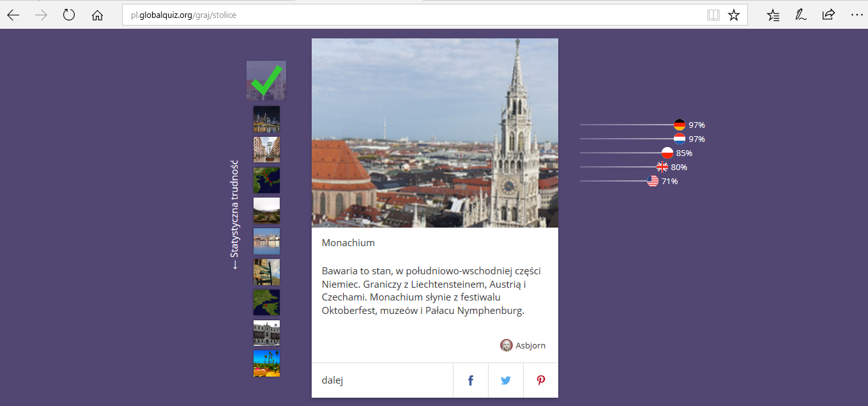Select the grey palace building thumbnail
Screen dimensions: 868x406
[266, 333]
